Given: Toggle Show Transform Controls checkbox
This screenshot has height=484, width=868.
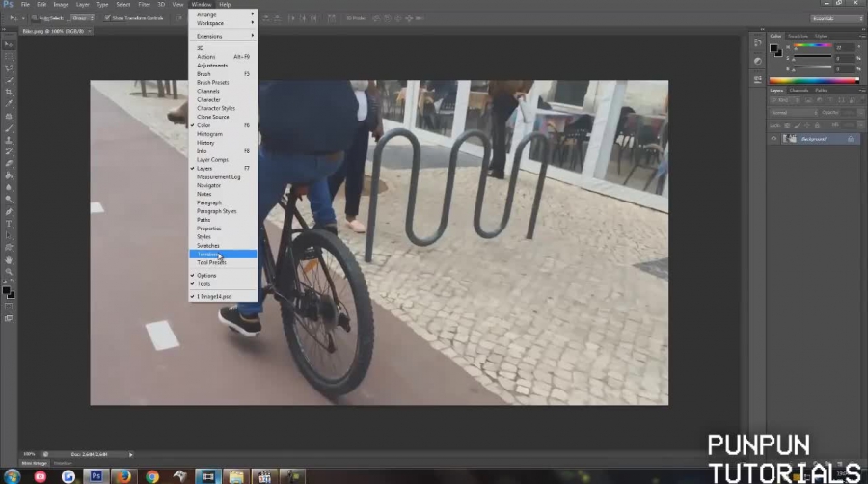Looking at the screenshot, I should click(108, 18).
